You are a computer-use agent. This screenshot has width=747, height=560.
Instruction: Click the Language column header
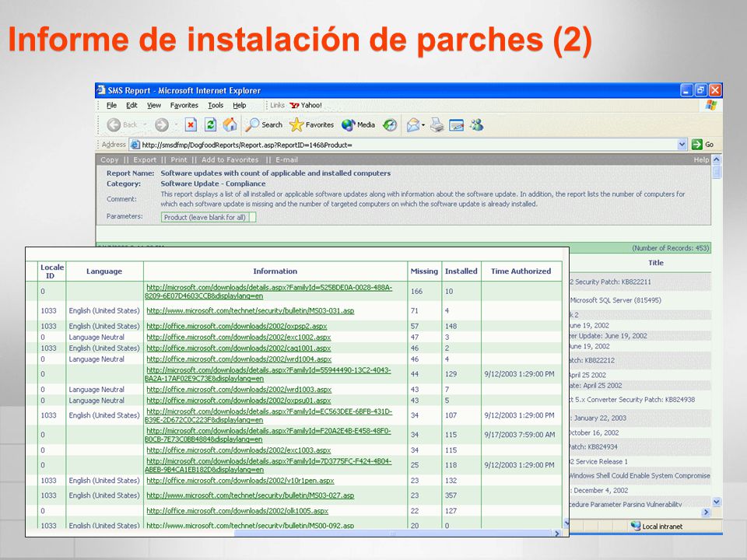tap(103, 271)
